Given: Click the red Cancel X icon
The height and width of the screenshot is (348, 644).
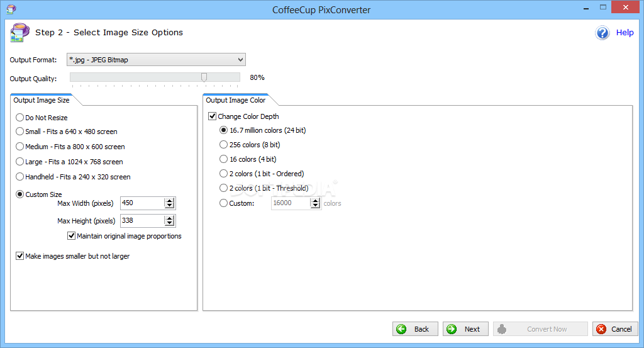Looking at the screenshot, I should 601,329.
